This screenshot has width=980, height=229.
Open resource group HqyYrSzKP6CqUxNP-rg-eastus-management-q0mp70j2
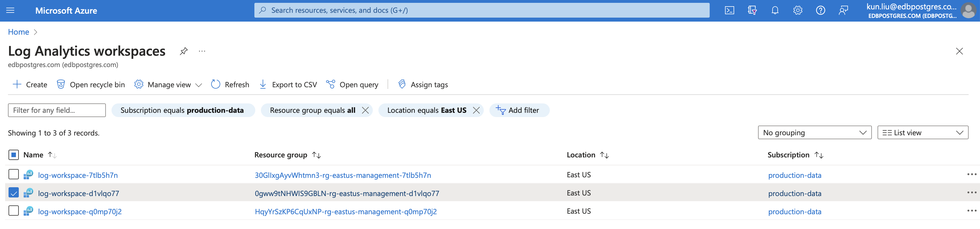[x=346, y=212]
